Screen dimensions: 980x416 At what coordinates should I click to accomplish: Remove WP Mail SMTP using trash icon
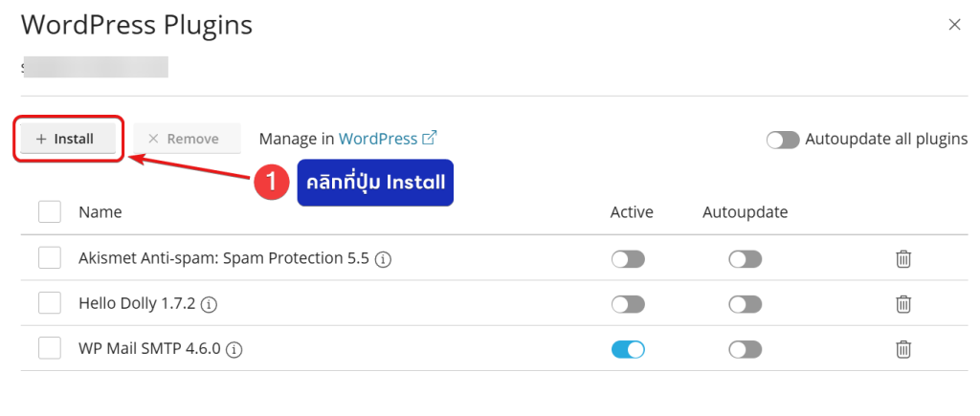point(902,349)
